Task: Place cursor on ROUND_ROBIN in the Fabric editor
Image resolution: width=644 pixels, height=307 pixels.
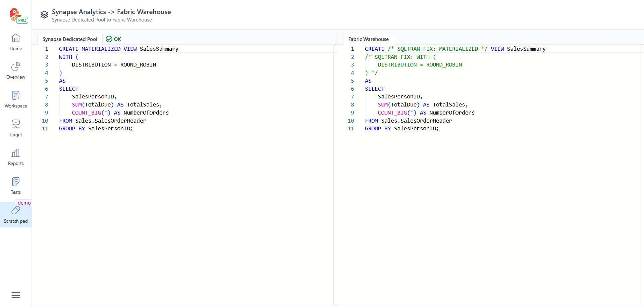Action: coord(444,65)
